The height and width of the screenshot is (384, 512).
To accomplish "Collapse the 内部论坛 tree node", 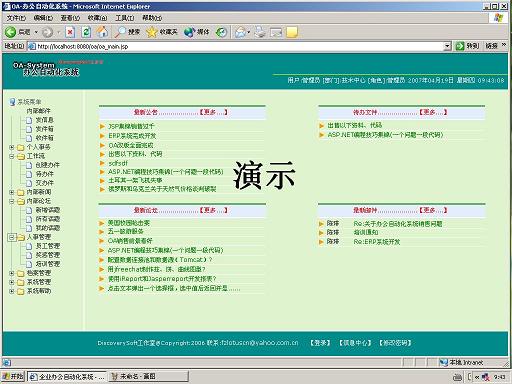I will coord(12,201).
